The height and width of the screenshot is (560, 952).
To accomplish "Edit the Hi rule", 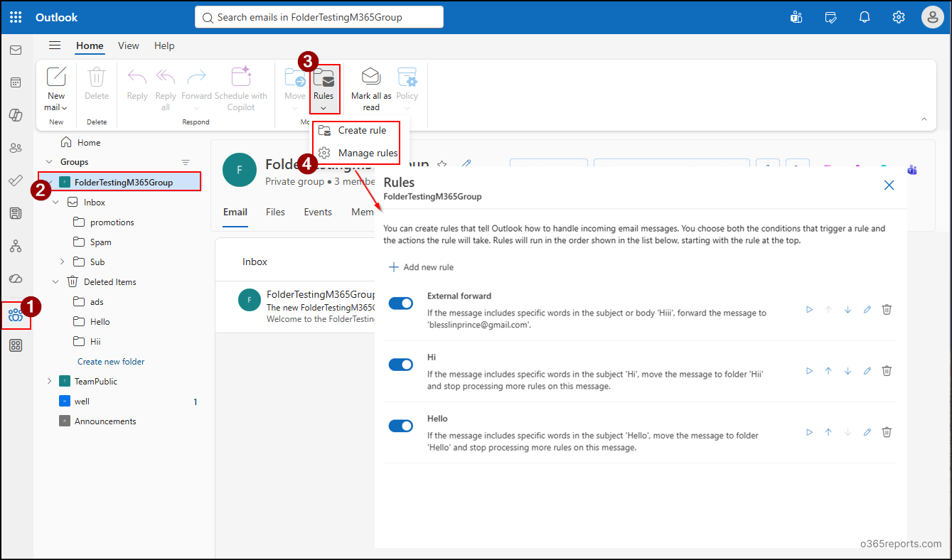I will pyautogui.click(x=867, y=371).
